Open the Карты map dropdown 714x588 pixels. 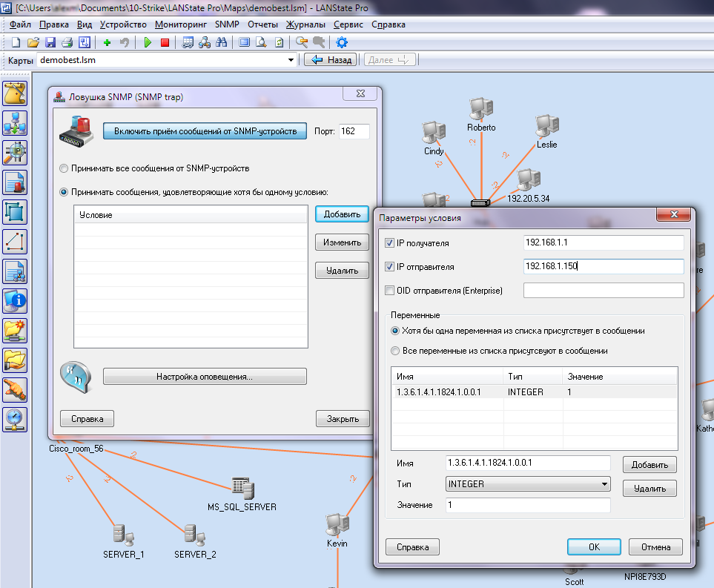pos(291,60)
